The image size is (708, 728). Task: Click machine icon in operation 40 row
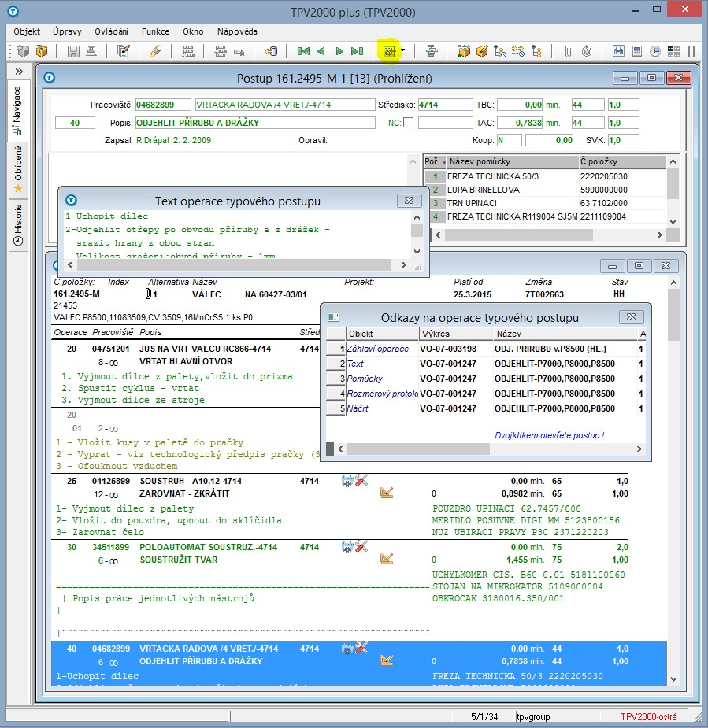[x=347, y=649]
